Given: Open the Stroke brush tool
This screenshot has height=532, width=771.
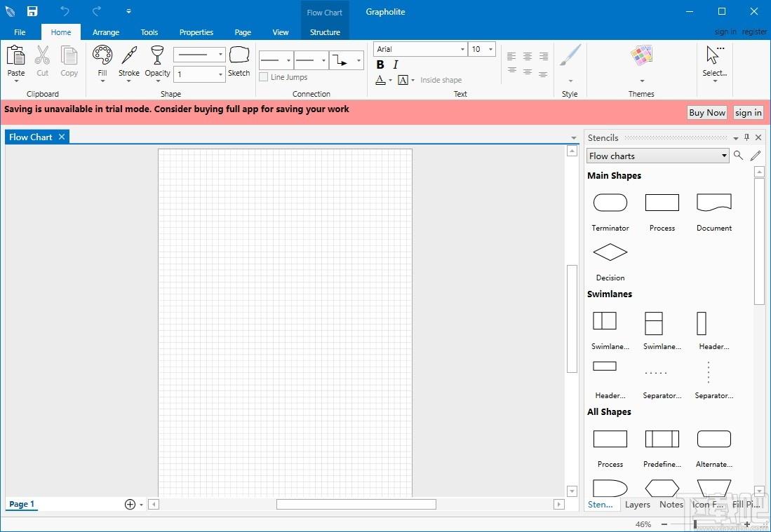Looking at the screenshot, I should (129, 63).
